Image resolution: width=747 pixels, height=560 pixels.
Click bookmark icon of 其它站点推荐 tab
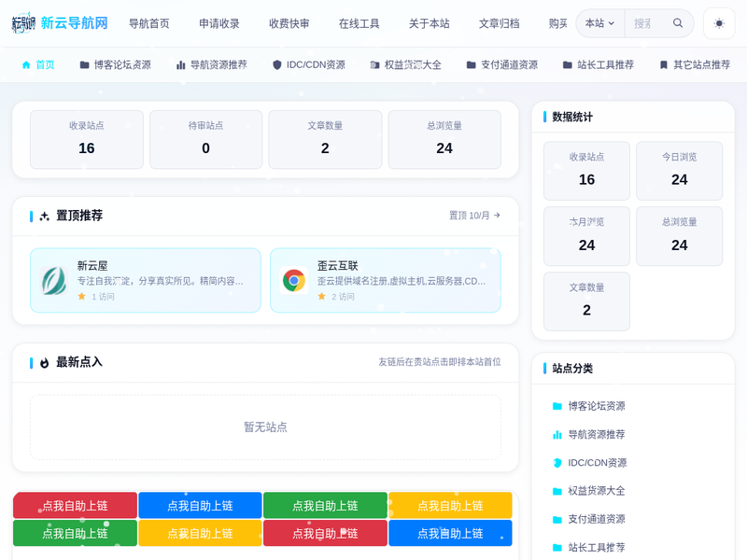(x=664, y=64)
